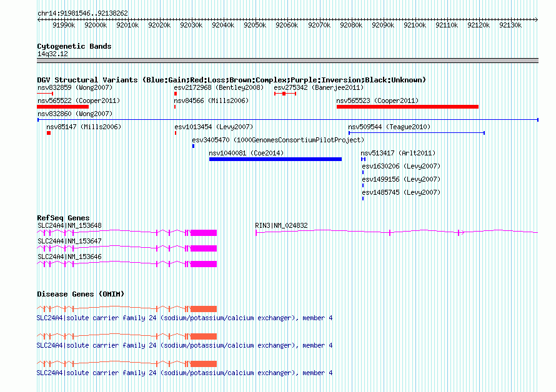Open the first SLC24A4 solute carrier OMIM link
Screen dimensions: 556x392
(185, 318)
